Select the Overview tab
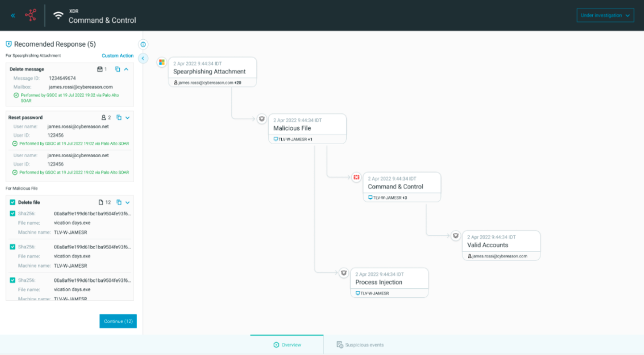 286,344
